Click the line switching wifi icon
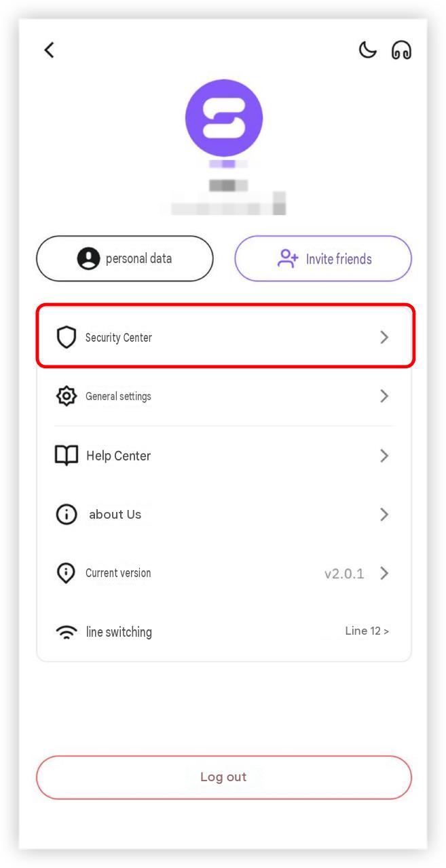This screenshot has width=446, height=868. point(66,632)
